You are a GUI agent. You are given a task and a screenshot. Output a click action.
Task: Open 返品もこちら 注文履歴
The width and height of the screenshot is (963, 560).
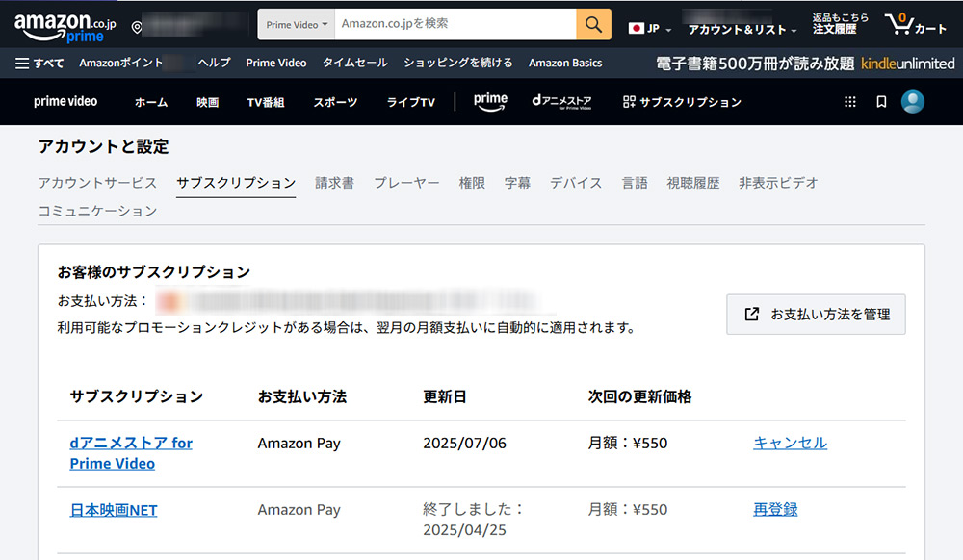[x=840, y=23]
